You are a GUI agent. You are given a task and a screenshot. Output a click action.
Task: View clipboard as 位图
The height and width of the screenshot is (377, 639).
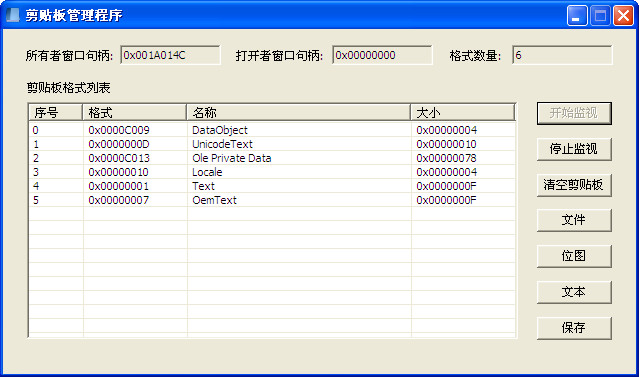pos(574,256)
